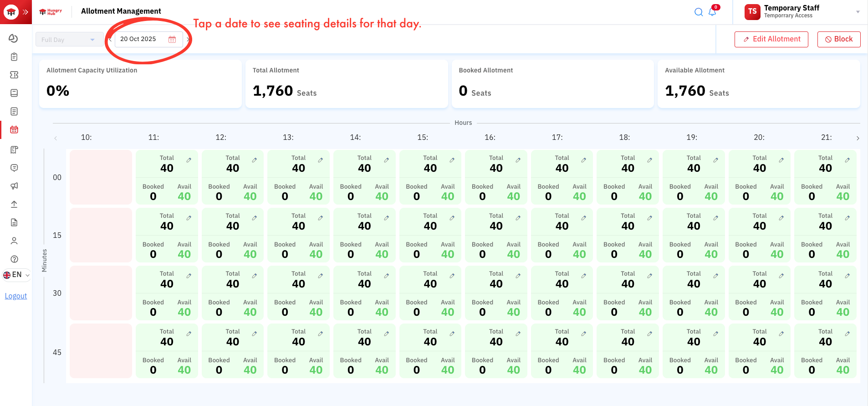Open the lined list sidebar icon

14,111
